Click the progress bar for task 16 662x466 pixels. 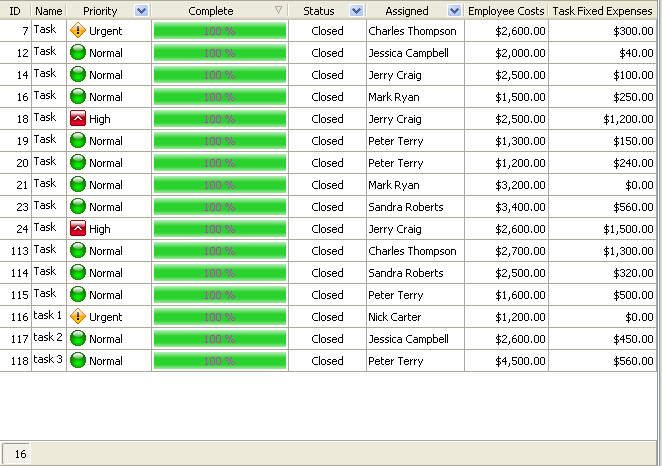tap(219, 97)
